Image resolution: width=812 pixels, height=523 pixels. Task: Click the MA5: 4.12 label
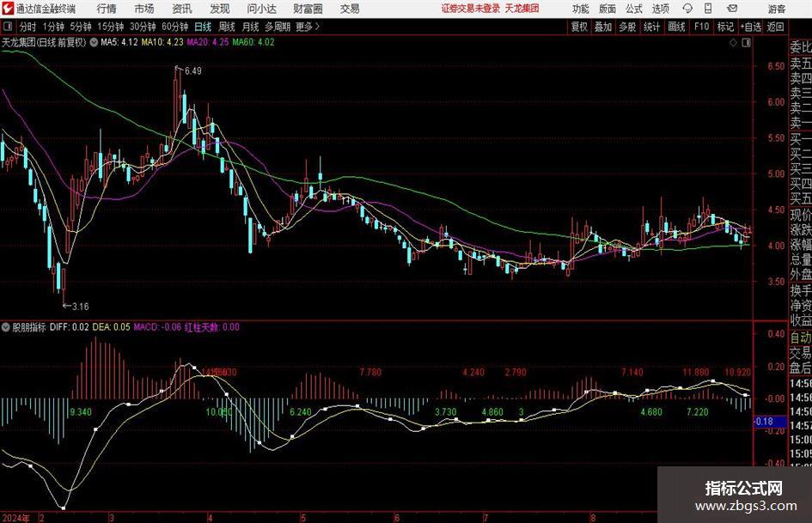point(119,42)
